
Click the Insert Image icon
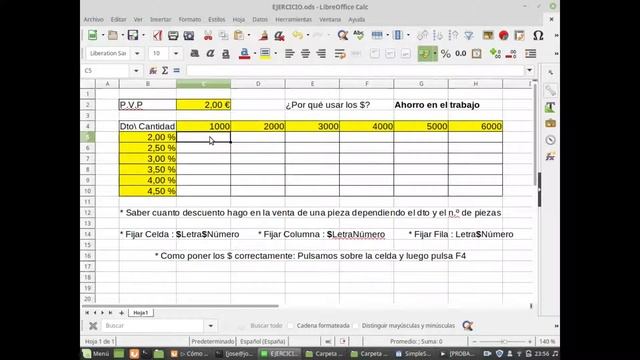(x=488, y=36)
